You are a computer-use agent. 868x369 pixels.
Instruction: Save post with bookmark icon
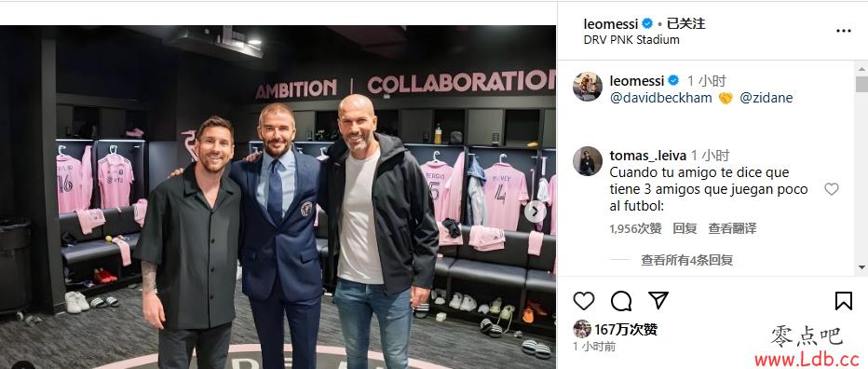coord(843,301)
